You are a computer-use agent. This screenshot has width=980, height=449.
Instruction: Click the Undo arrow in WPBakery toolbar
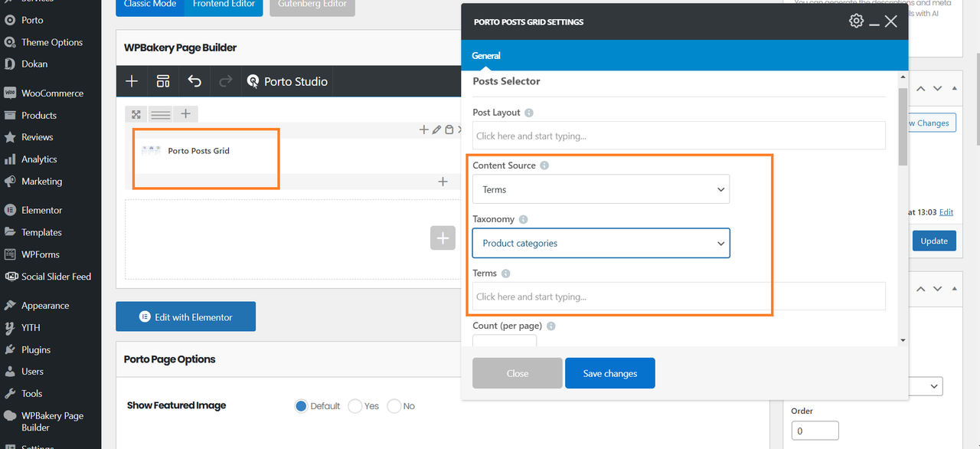(x=194, y=81)
